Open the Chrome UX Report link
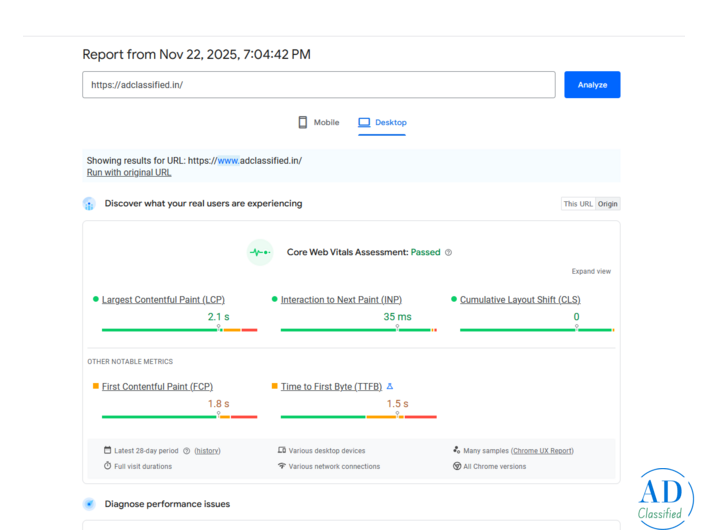 tap(542, 451)
